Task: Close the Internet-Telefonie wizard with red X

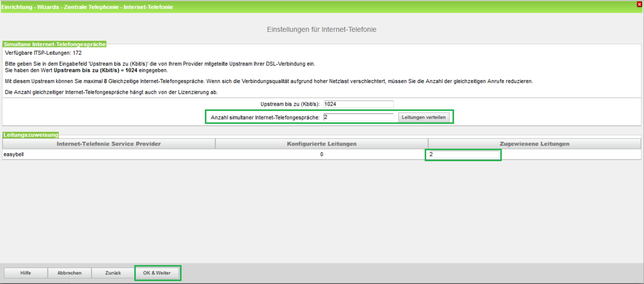Action: point(639,4)
